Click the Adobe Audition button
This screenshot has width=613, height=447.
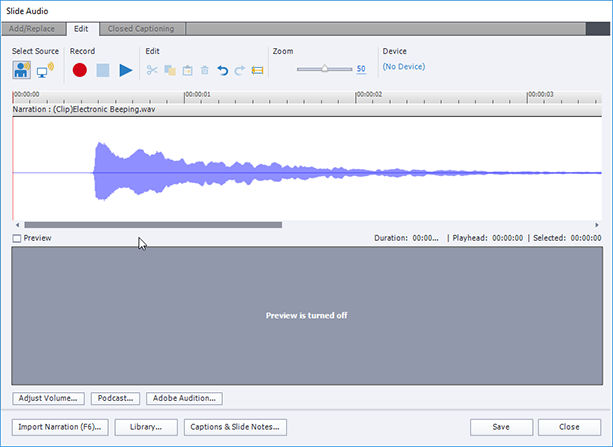184,398
